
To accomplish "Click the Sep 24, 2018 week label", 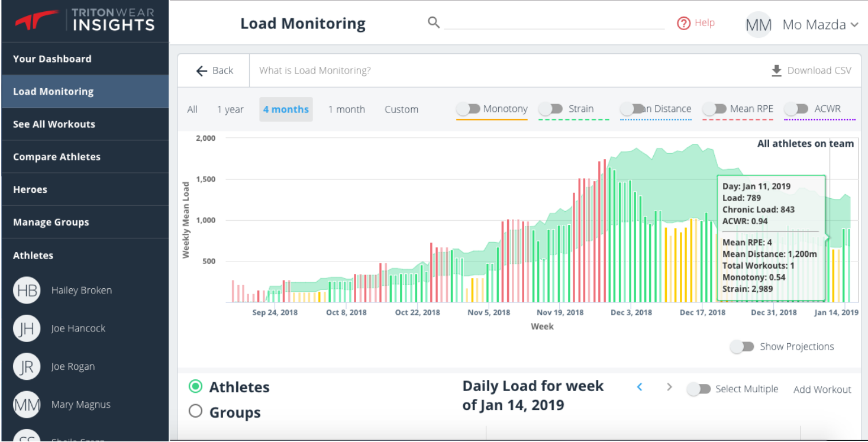I will [275, 312].
